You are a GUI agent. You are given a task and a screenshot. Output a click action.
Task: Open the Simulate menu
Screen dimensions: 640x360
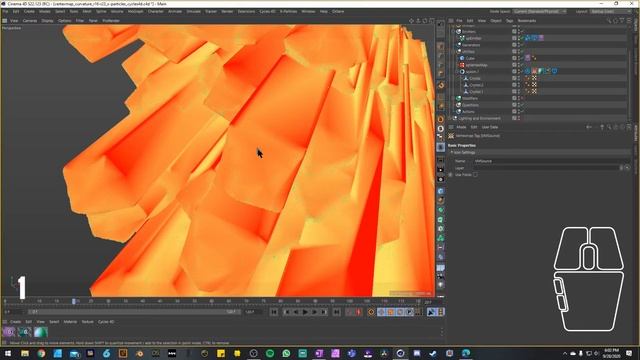pos(193,11)
